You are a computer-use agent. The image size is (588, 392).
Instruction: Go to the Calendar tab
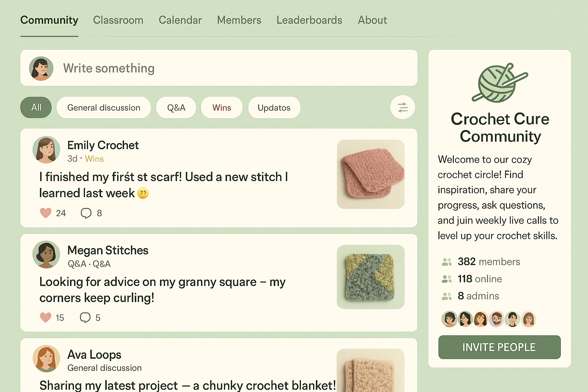coord(180,20)
